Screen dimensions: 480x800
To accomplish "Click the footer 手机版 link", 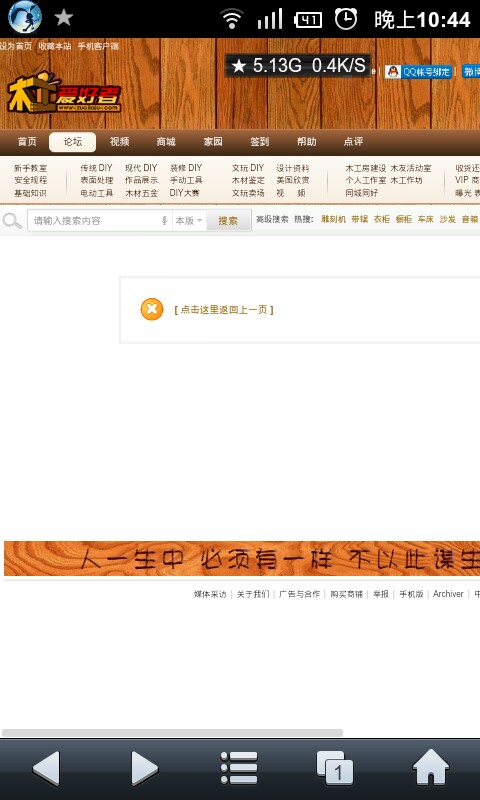I will [411, 594].
